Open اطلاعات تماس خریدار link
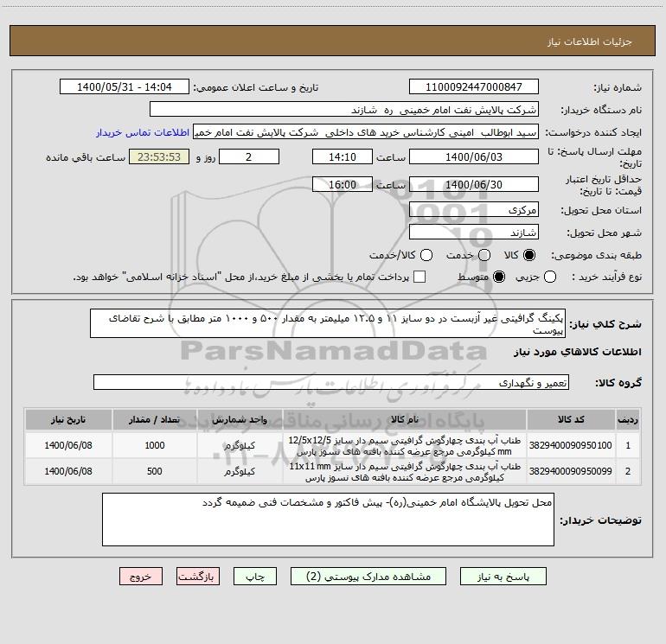This screenshot has height=644, width=666. pyautogui.click(x=143, y=132)
